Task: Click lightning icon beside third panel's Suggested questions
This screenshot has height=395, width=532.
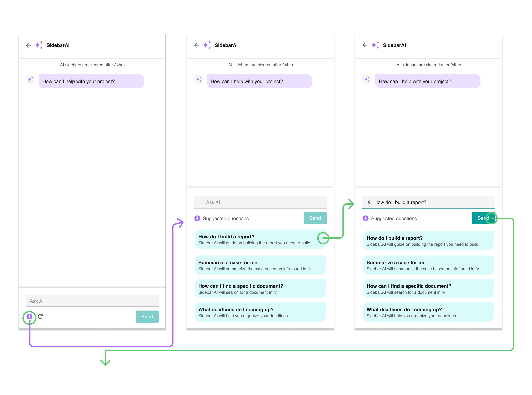Action: pyautogui.click(x=365, y=218)
